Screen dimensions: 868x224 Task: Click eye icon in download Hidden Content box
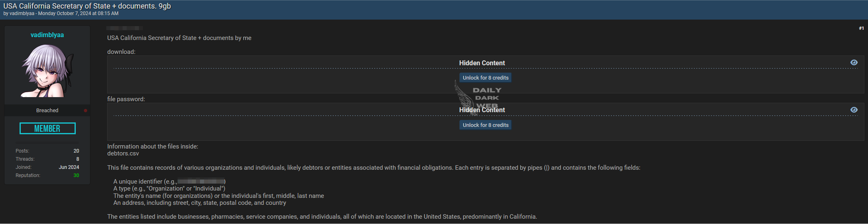pos(854,62)
